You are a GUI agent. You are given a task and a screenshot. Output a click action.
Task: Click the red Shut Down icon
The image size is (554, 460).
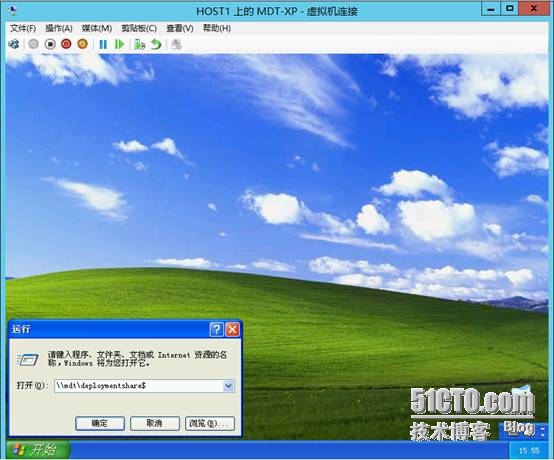point(66,44)
